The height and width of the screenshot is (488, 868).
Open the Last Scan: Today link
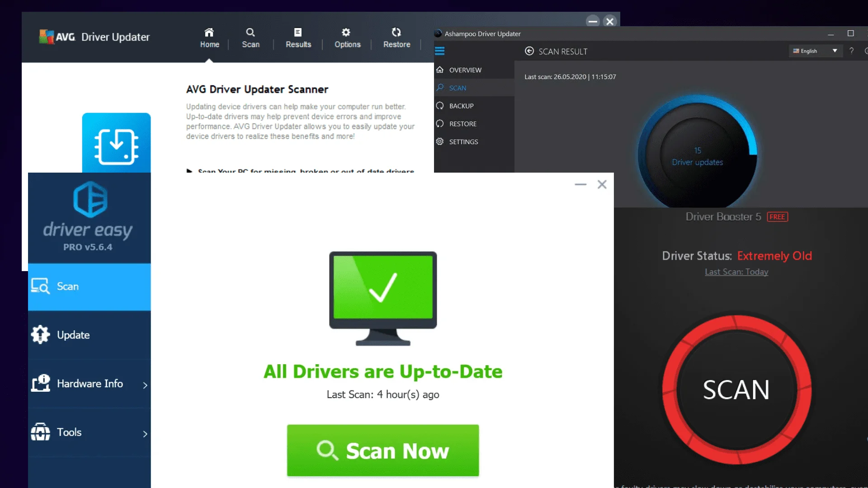point(736,272)
